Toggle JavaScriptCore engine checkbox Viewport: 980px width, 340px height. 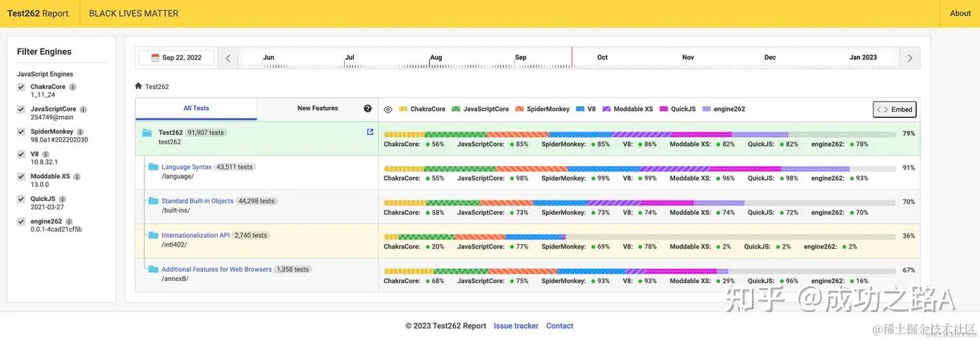(x=21, y=109)
